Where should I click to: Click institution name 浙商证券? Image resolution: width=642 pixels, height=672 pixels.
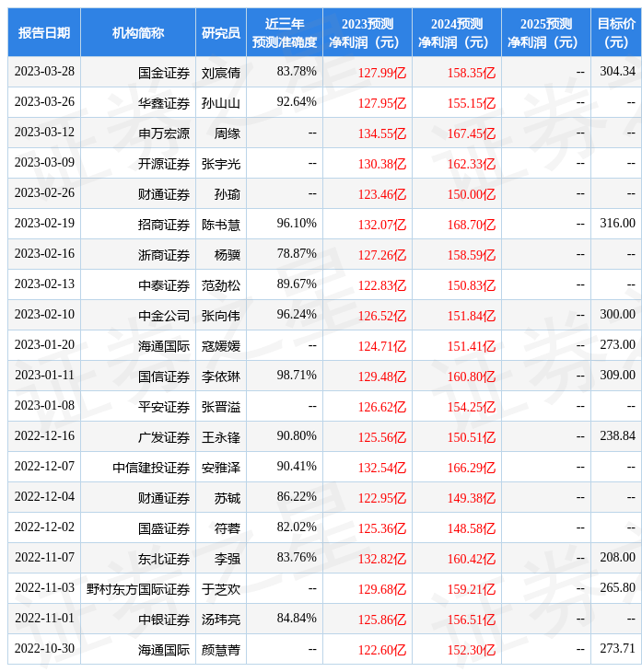164,255
